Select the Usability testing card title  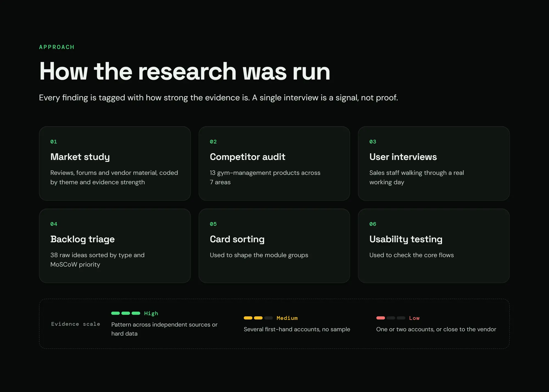406,239
